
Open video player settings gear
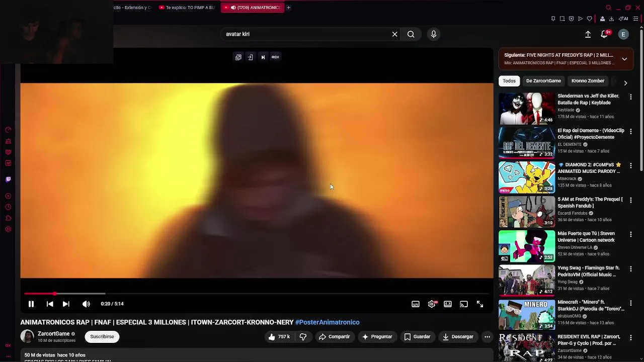tap(432, 304)
